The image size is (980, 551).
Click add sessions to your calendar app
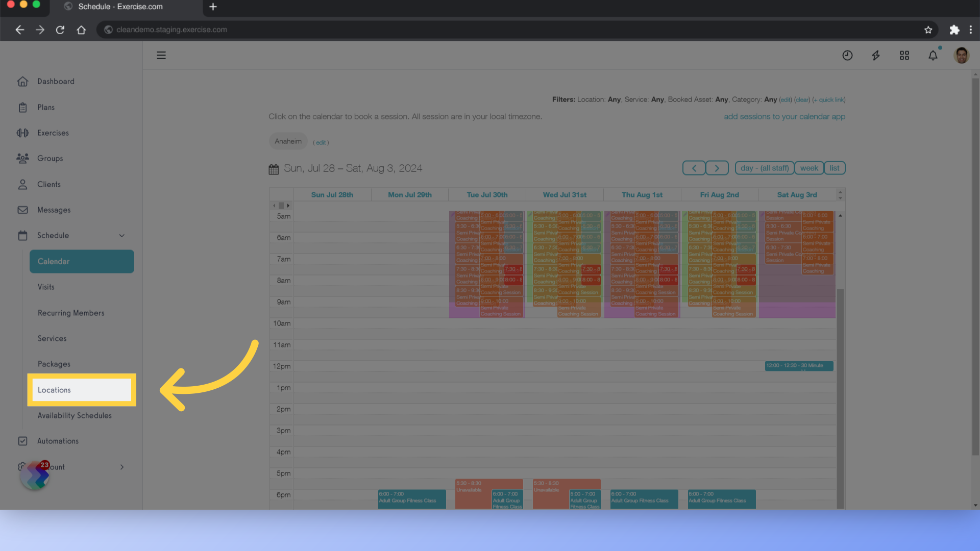pyautogui.click(x=785, y=117)
